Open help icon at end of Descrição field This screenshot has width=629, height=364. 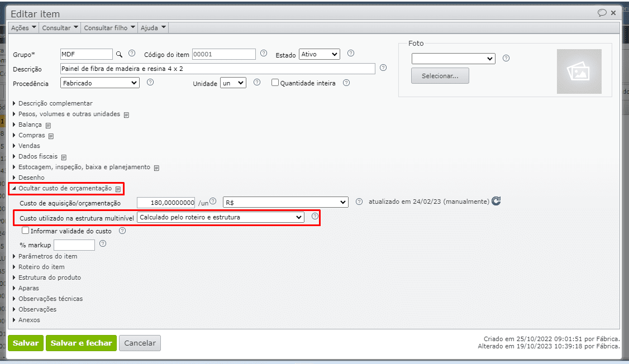[383, 68]
